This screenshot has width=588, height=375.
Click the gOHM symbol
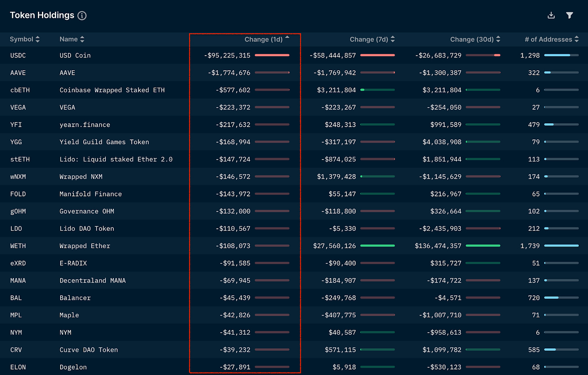coord(18,211)
